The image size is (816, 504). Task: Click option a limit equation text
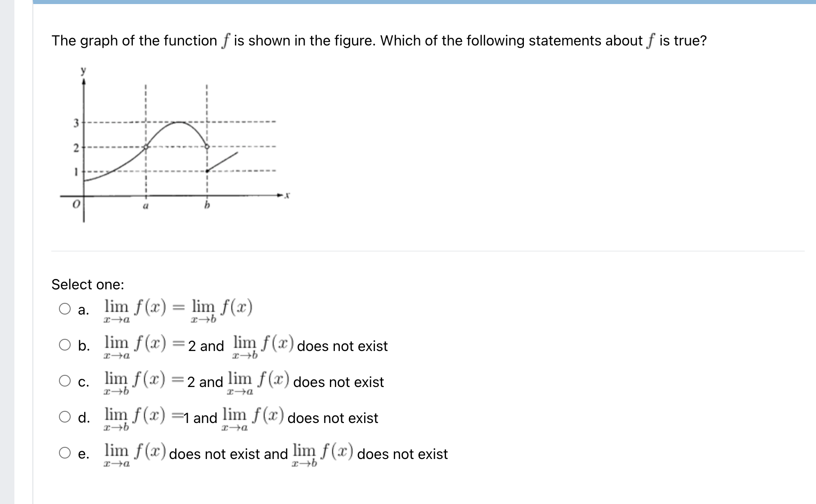(x=177, y=309)
